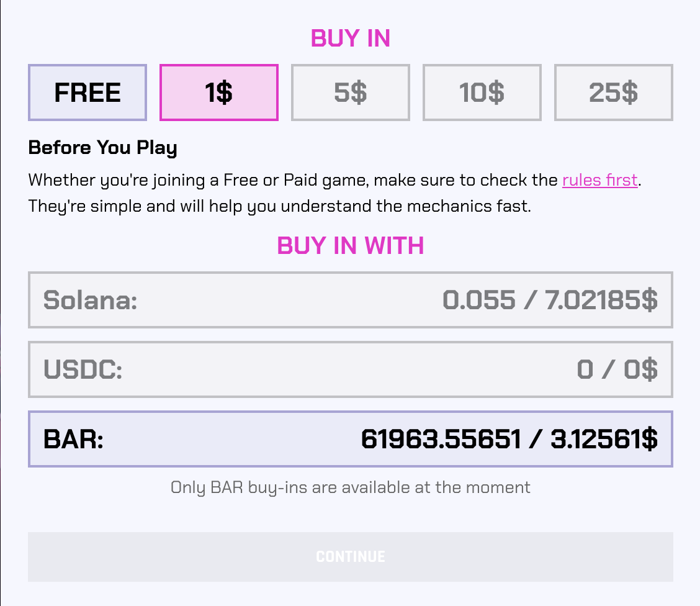The height and width of the screenshot is (606, 700).
Task: Select the 5$ buy-in option
Action: point(351,93)
